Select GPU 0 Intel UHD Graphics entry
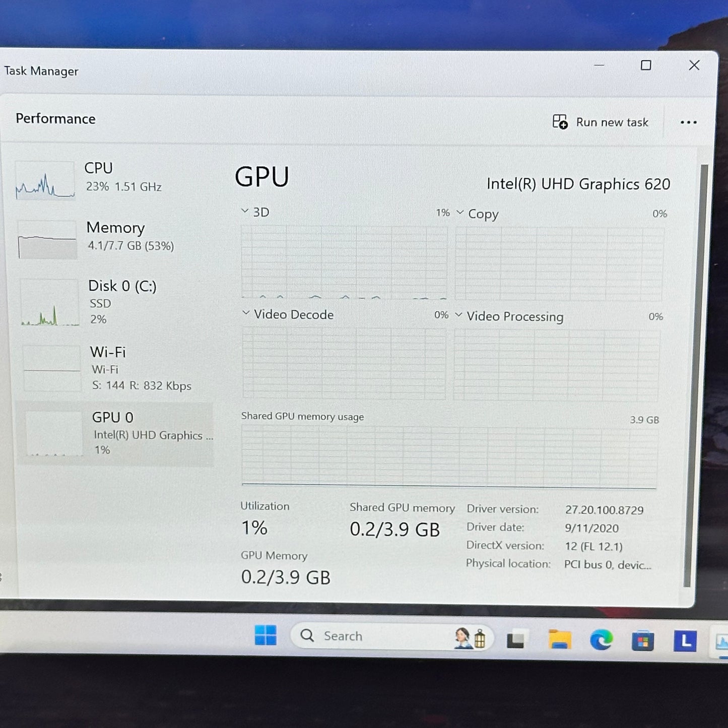This screenshot has height=728, width=728. pyautogui.click(x=116, y=433)
